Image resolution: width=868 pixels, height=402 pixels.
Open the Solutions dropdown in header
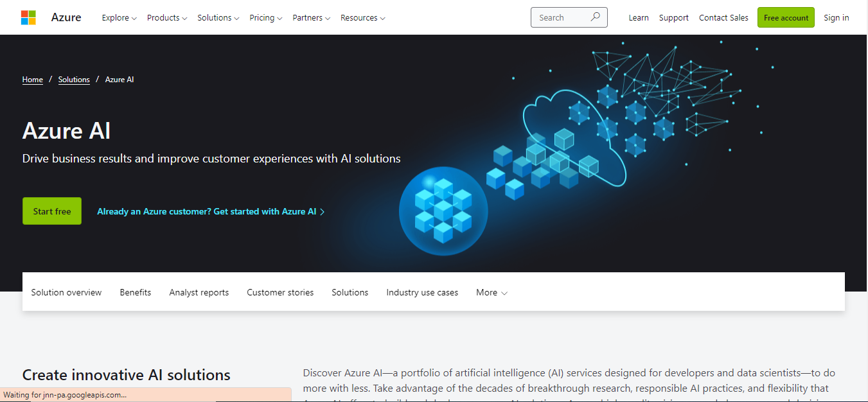(x=218, y=18)
